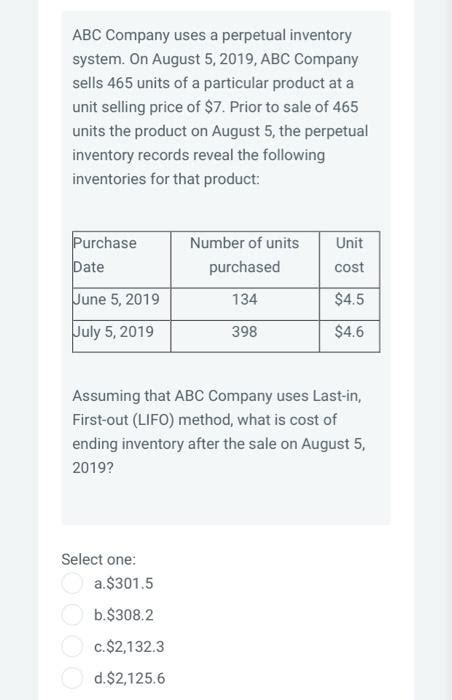Click the $4.5 unit cost cell

pos(349,304)
